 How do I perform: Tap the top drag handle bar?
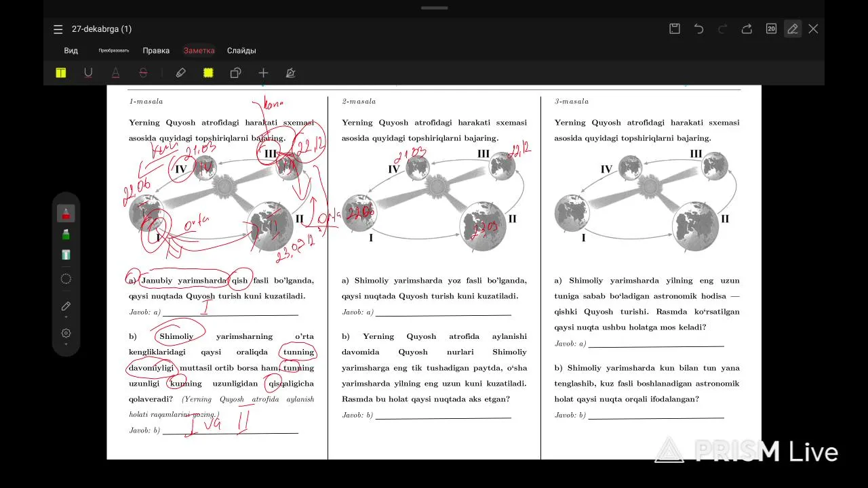434,8
